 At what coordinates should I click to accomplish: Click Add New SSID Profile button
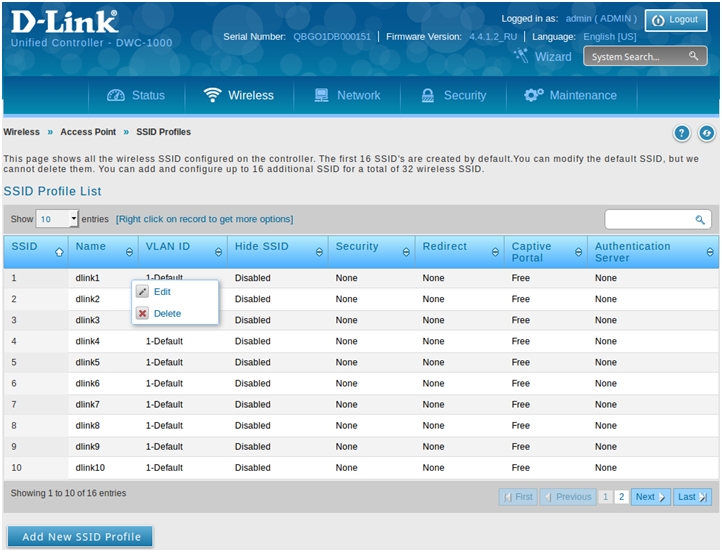click(80, 537)
